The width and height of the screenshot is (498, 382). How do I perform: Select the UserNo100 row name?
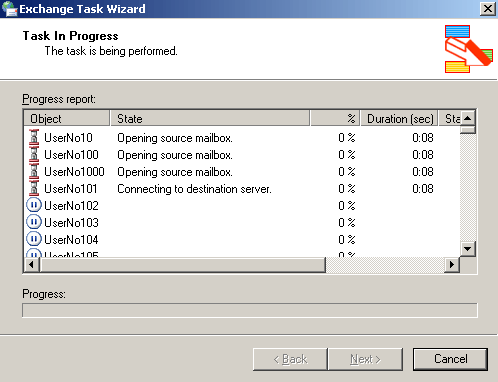(71, 155)
